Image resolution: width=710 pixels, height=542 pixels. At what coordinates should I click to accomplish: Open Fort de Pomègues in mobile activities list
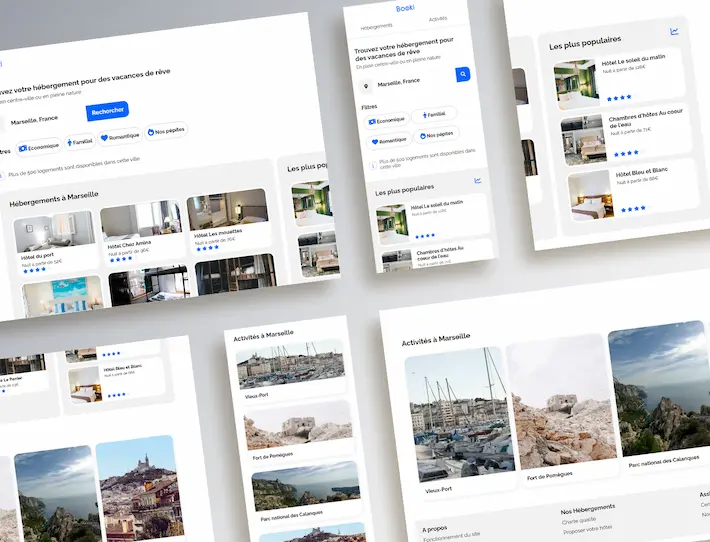298,431
